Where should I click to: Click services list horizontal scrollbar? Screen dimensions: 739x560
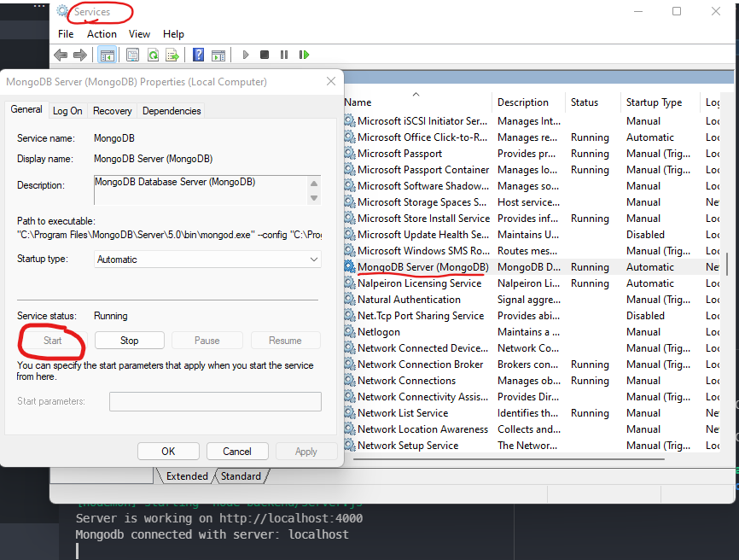coord(509,458)
